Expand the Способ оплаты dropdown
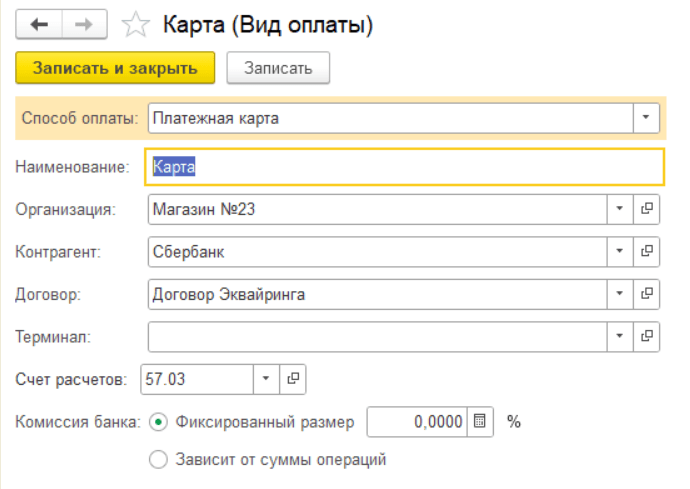The height and width of the screenshot is (489, 690). [646, 118]
